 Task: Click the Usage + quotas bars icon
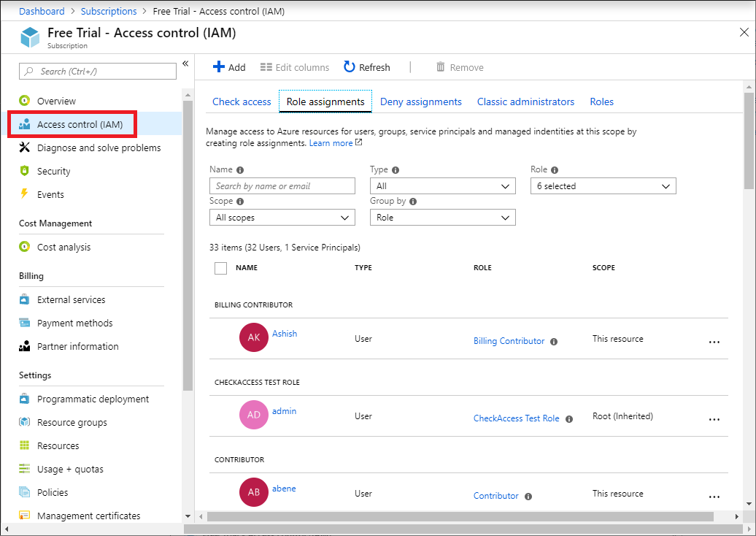click(25, 469)
